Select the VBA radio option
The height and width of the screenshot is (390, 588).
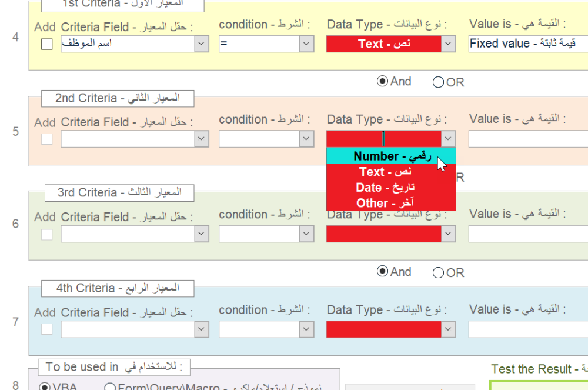click(x=45, y=386)
